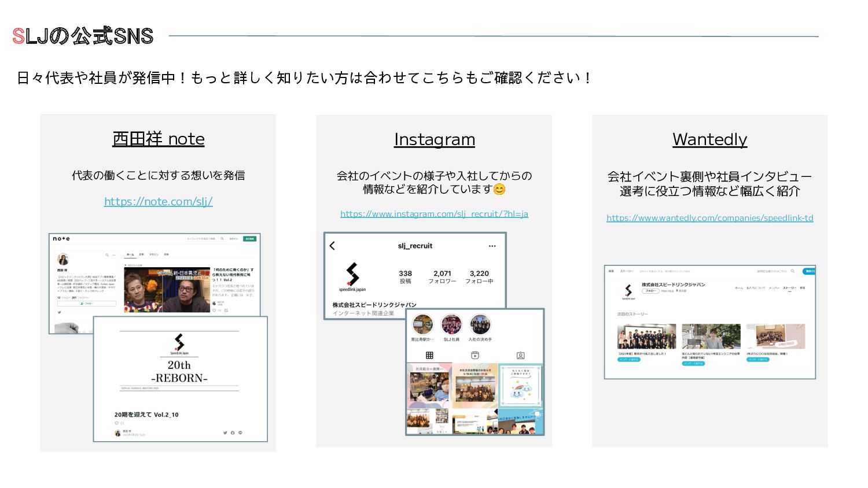Open the 20期を迎えて Vol.2_10 article title

146,415
